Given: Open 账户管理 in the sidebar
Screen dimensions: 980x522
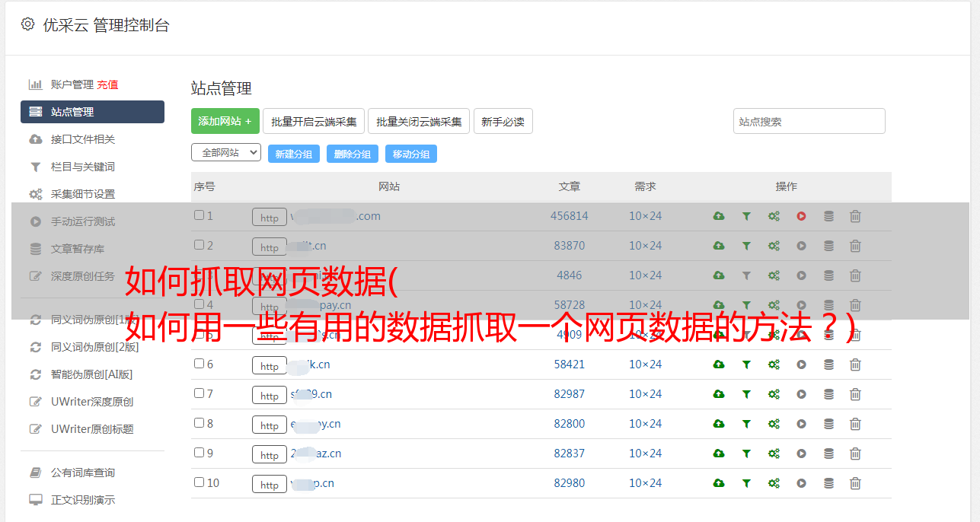Looking at the screenshot, I should click(72, 84).
